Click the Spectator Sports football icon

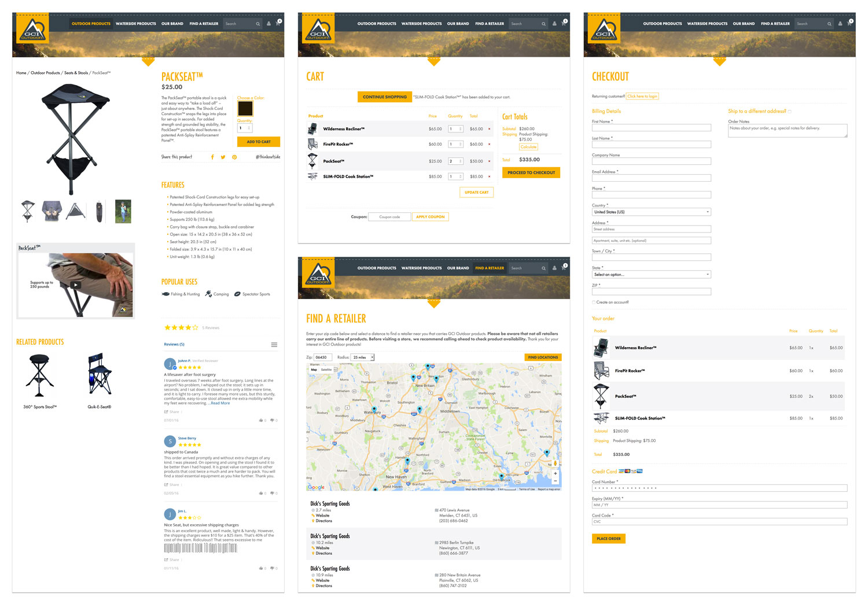click(x=237, y=294)
